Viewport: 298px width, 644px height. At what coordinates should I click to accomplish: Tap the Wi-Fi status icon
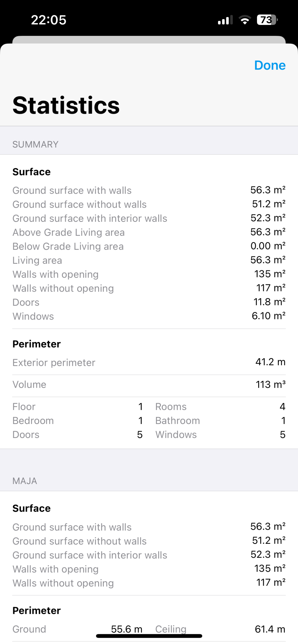point(245,20)
